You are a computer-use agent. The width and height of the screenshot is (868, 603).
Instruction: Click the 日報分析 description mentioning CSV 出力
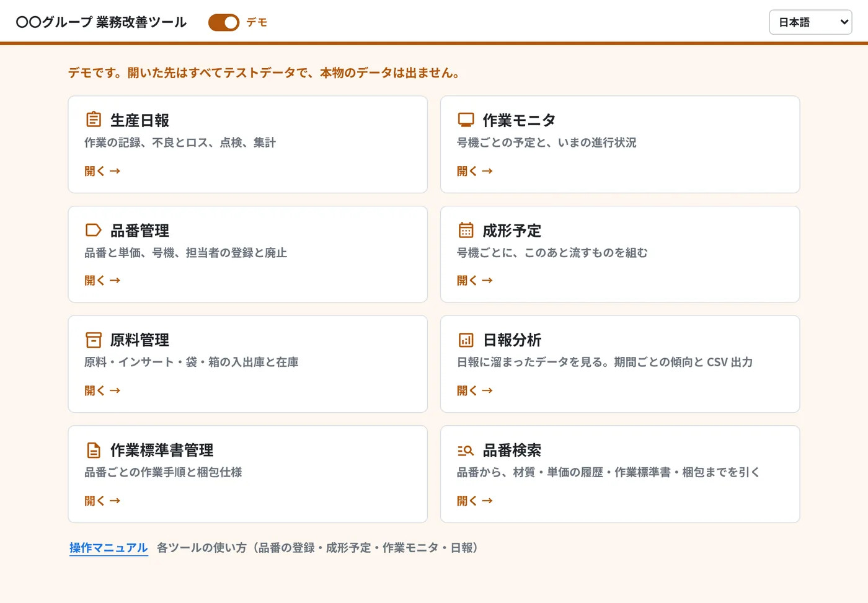(x=604, y=362)
